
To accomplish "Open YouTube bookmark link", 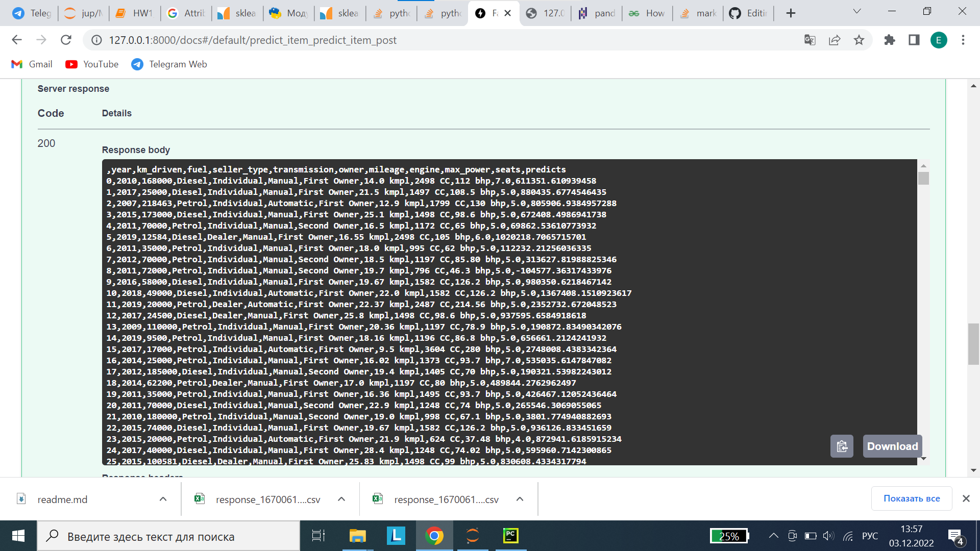I will pos(92,64).
